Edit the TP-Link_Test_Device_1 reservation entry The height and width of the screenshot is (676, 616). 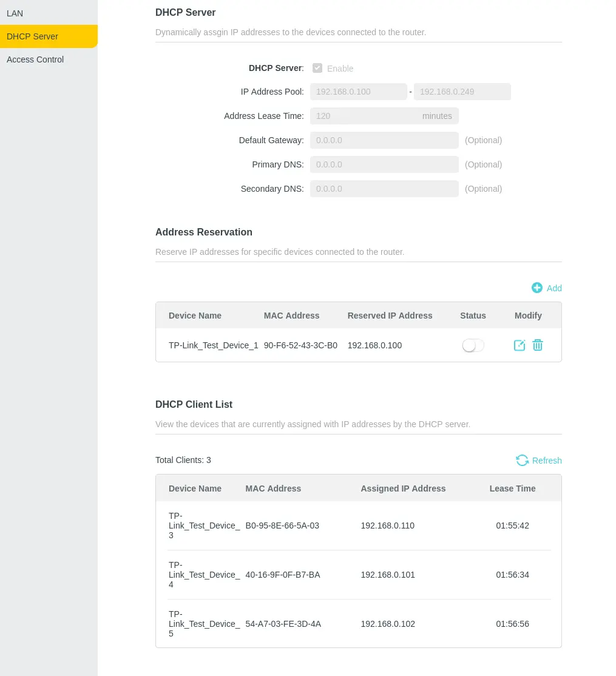pyautogui.click(x=520, y=345)
